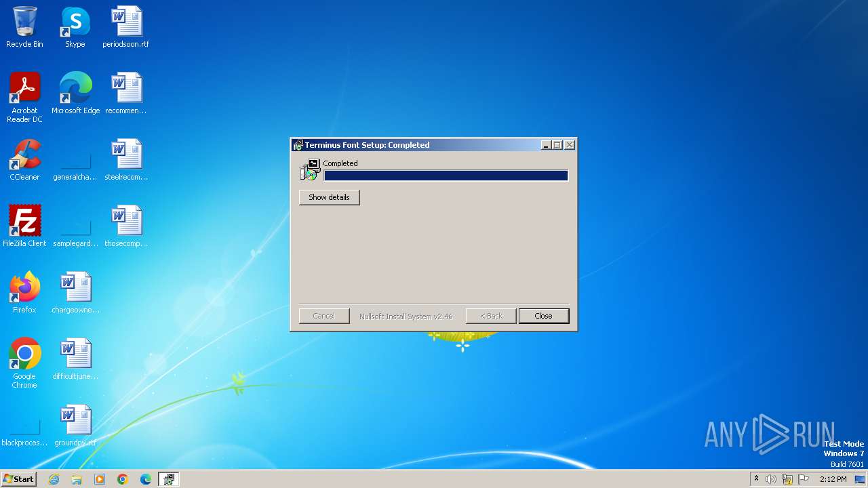Open the Recycle Bin desktop icon

click(x=24, y=27)
